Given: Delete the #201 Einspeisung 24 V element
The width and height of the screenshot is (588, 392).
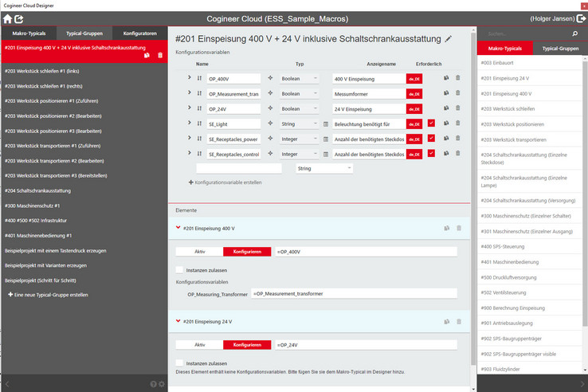Looking at the screenshot, I should tap(458, 321).
